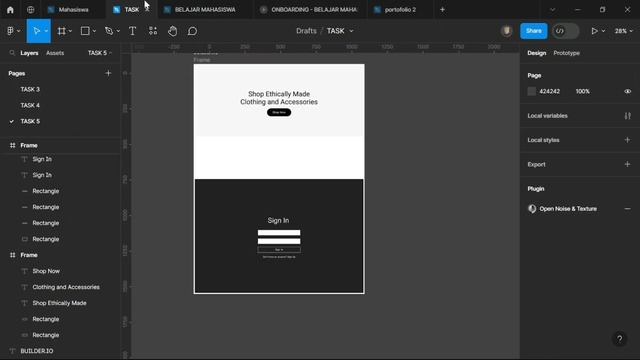Toggle page background color visibility eye
The image size is (640, 360).
(x=627, y=91)
